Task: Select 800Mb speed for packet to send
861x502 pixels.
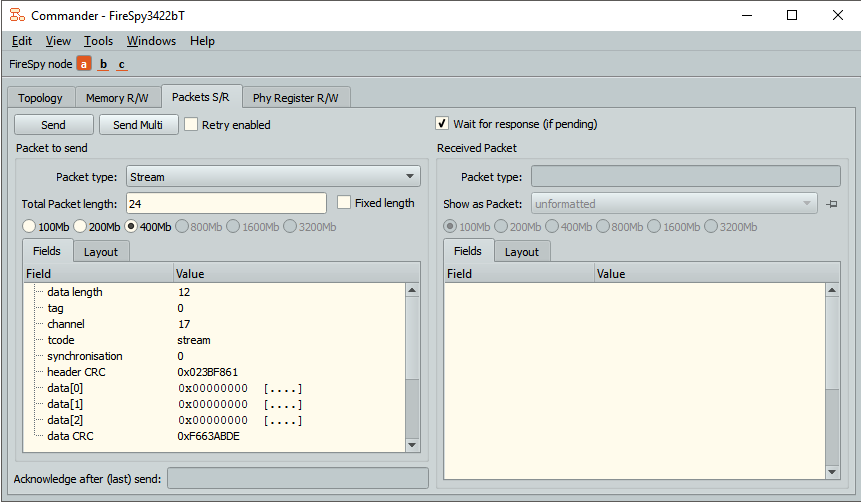Action: (182, 226)
